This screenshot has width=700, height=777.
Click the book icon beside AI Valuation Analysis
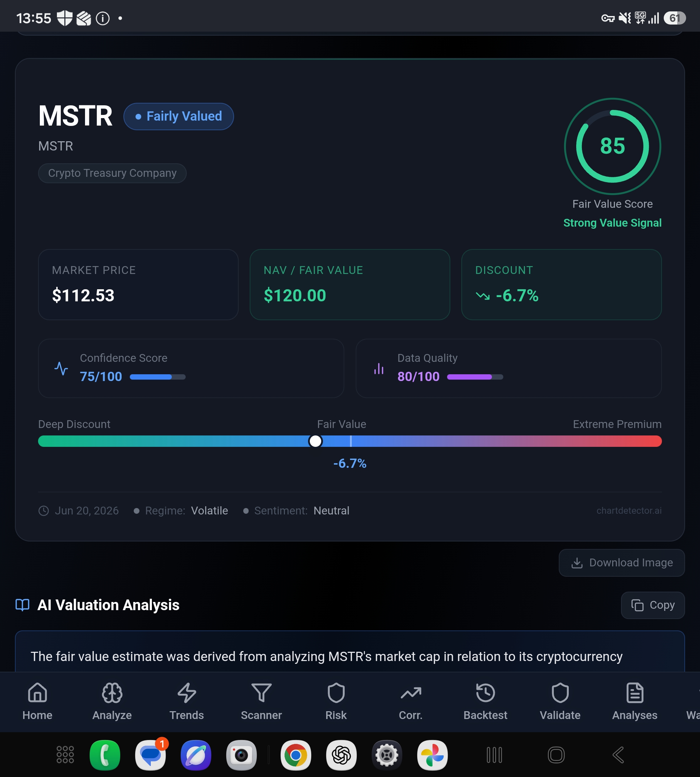point(22,605)
